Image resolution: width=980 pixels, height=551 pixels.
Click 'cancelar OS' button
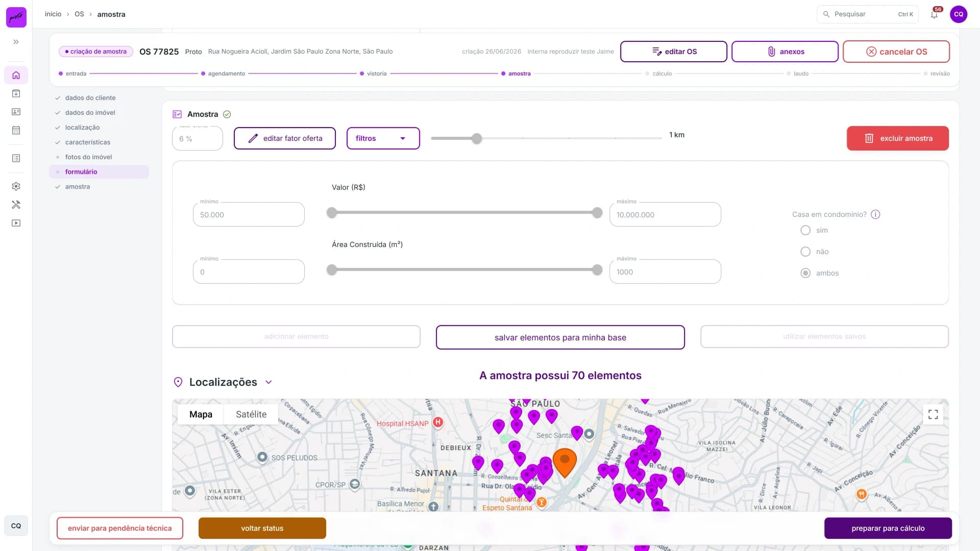tap(896, 52)
